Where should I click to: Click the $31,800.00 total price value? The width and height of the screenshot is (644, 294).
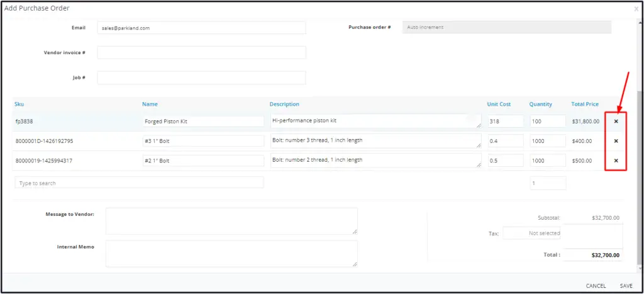click(586, 122)
